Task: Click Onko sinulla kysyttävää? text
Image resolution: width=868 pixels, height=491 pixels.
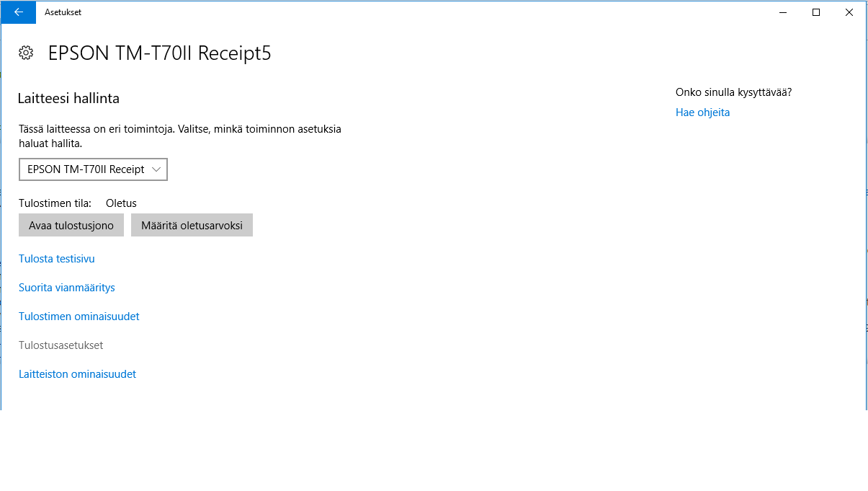Action: pyautogui.click(x=733, y=92)
